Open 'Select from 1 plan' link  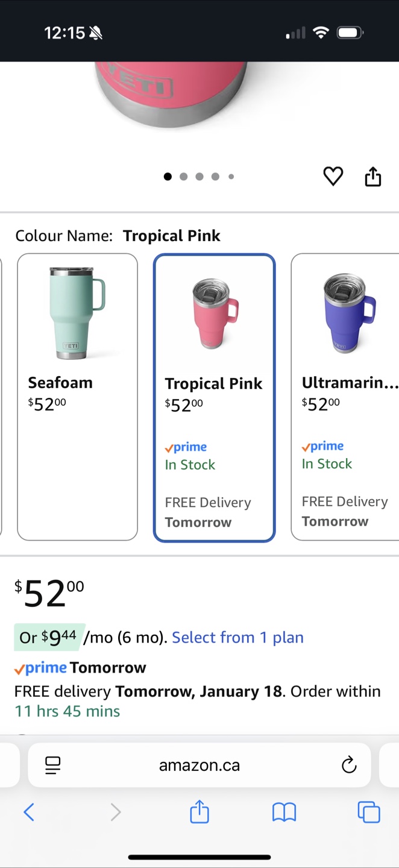(x=237, y=637)
